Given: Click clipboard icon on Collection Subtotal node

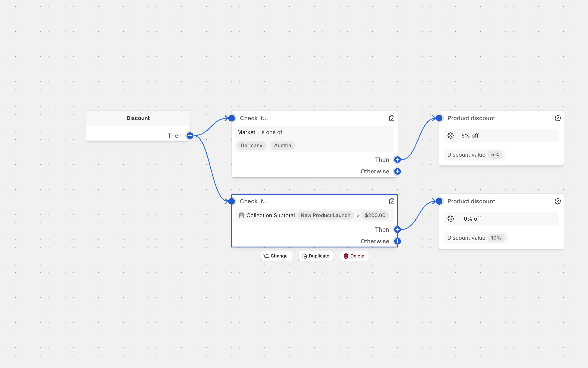Looking at the screenshot, I should [392, 201].
